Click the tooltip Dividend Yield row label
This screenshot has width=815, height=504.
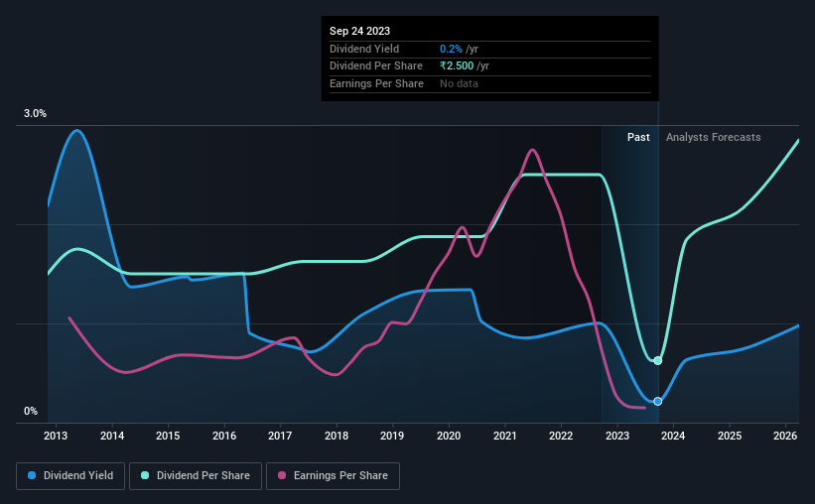[364, 49]
